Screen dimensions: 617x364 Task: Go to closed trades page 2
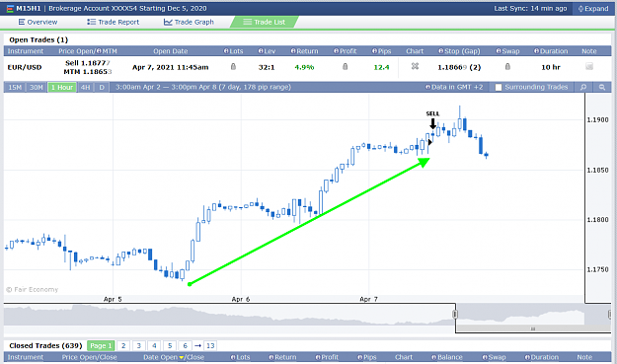[x=123, y=346]
